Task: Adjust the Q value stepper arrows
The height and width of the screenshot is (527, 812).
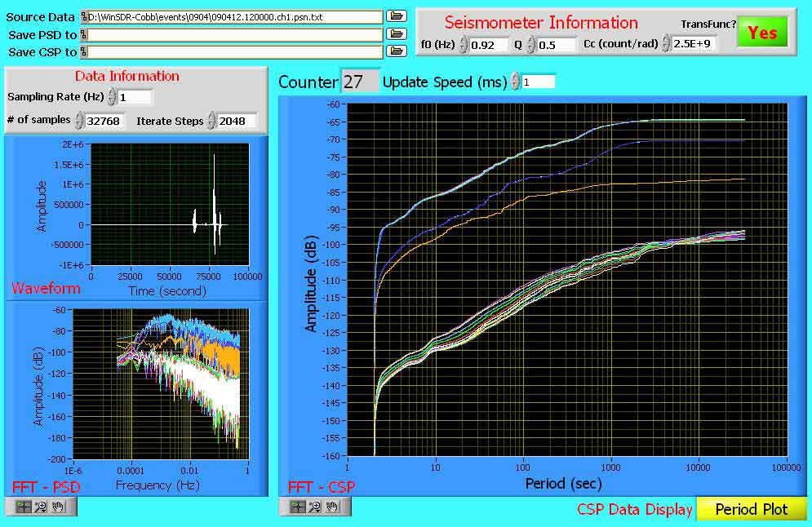Action: [x=530, y=45]
